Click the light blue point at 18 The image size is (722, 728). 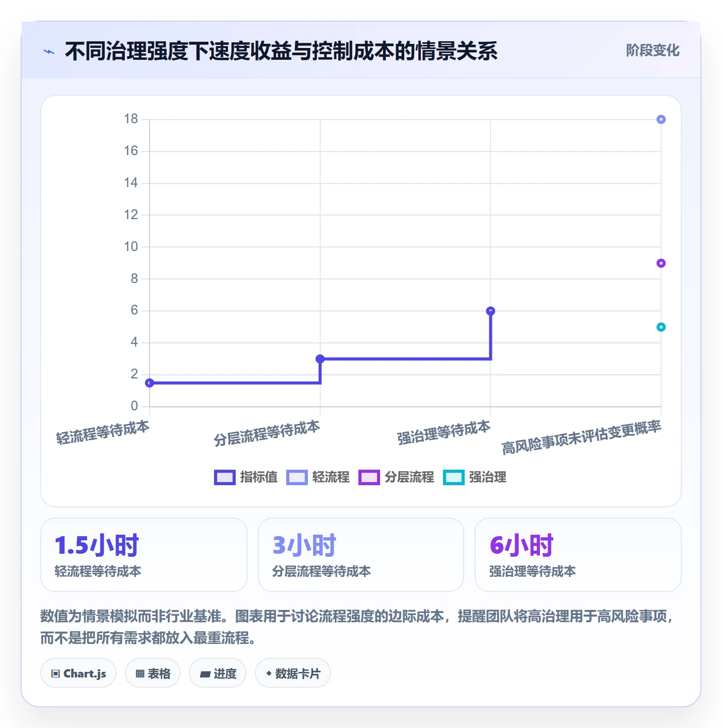point(661,120)
